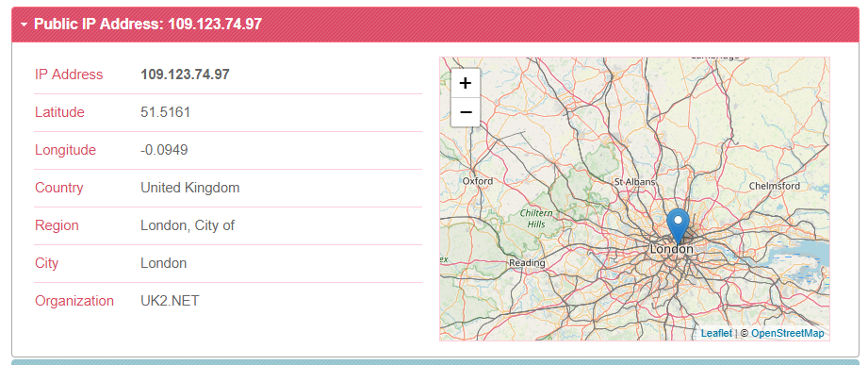
Task: Collapse the Public IP Address panel arrow
Action: (24, 25)
